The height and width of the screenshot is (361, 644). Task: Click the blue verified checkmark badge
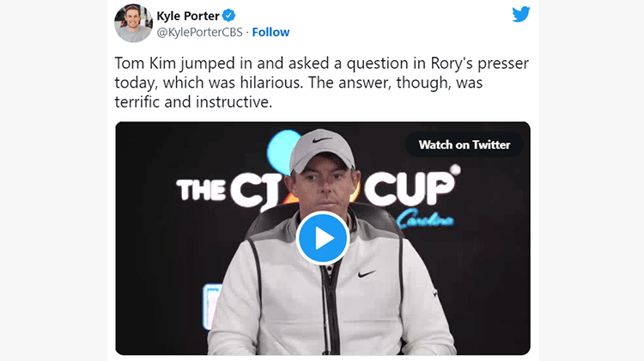click(x=228, y=15)
